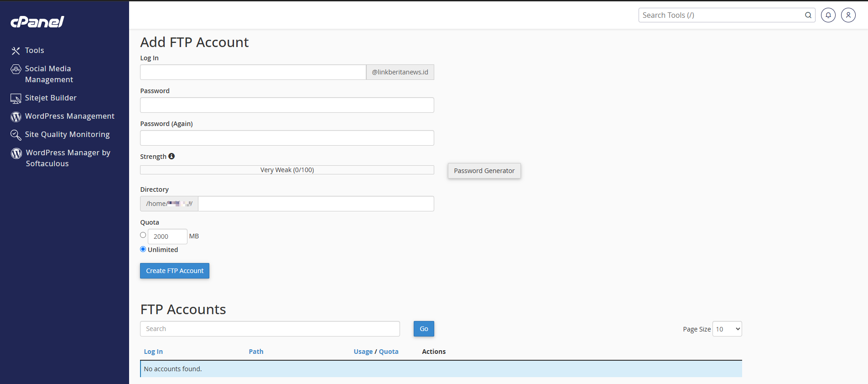Click the search magnifier icon in Search Tools

tap(808, 15)
